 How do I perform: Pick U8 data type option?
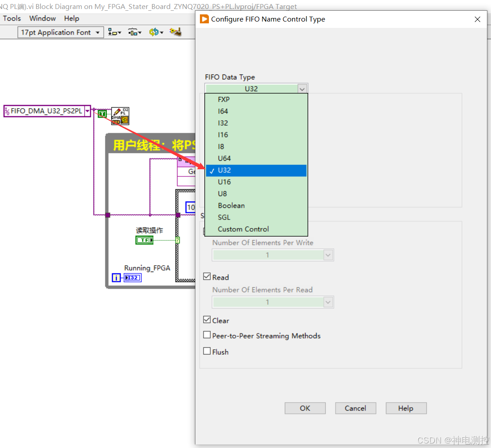256,194
